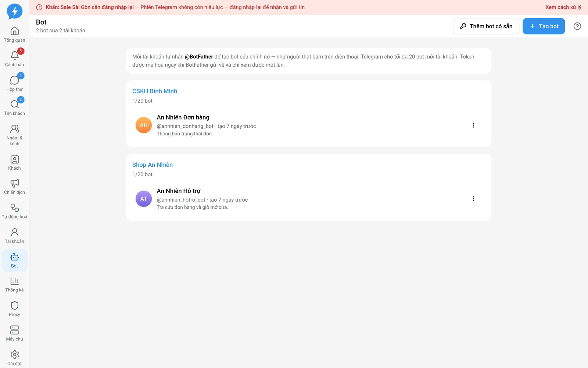Click the lightning bolt app logo
Viewport: 588px width, 368px height.
[14, 11]
